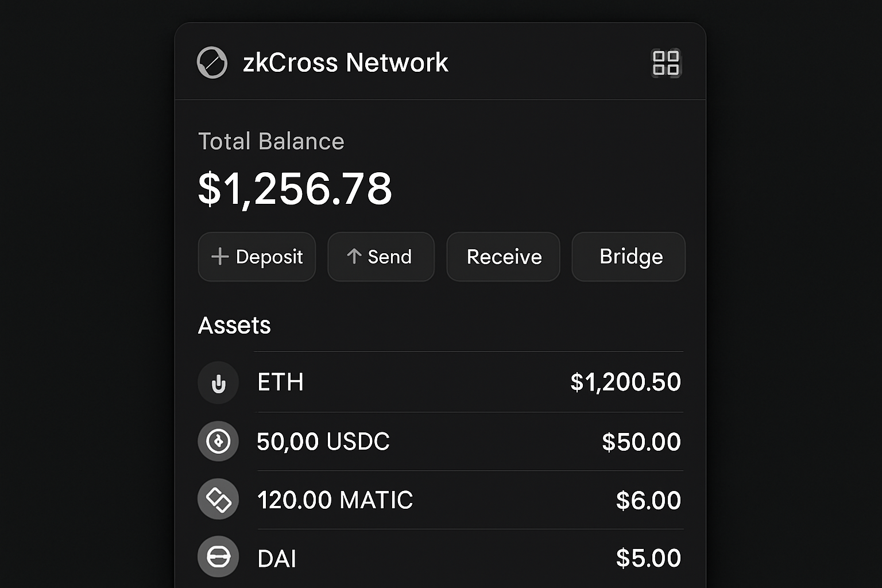Image resolution: width=882 pixels, height=588 pixels.
Task: Open the Deposit dialog
Action: (257, 257)
